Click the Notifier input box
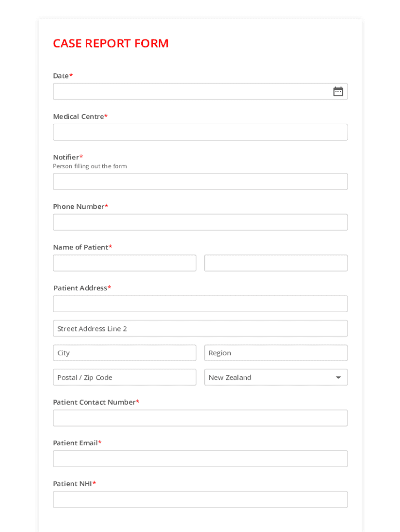This screenshot has width=400, height=532. [x=200, y=181]
